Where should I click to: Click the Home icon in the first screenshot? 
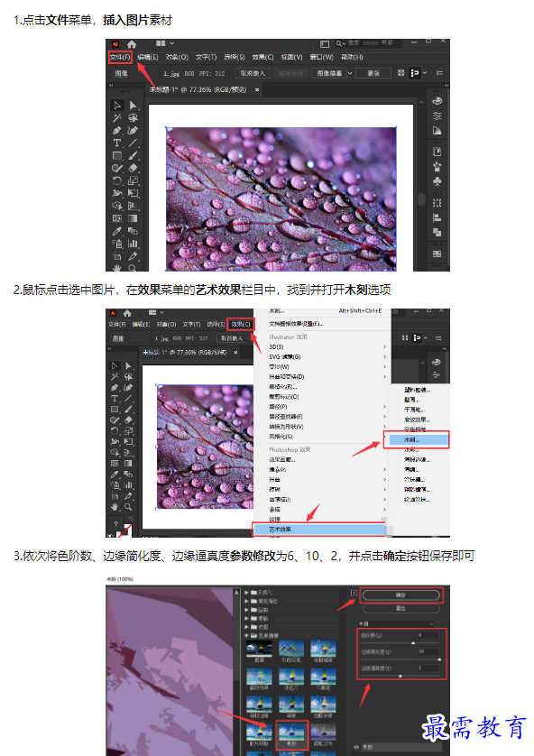tap(132, 44)
